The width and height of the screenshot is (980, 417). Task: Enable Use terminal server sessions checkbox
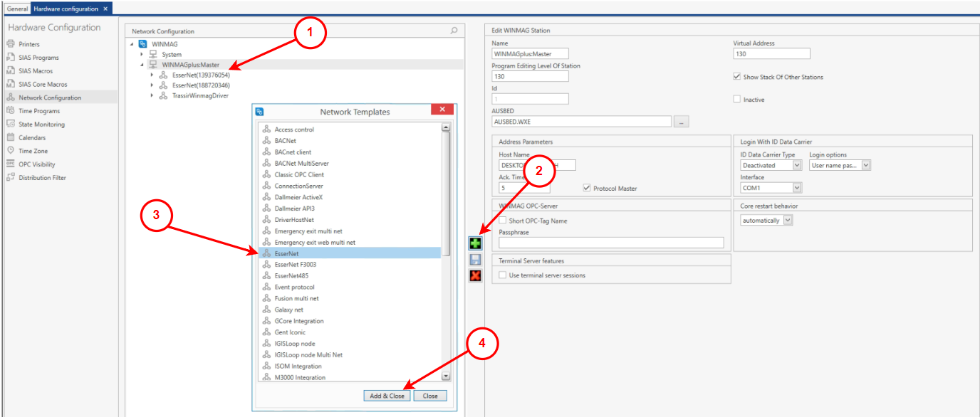click(503, 275)
